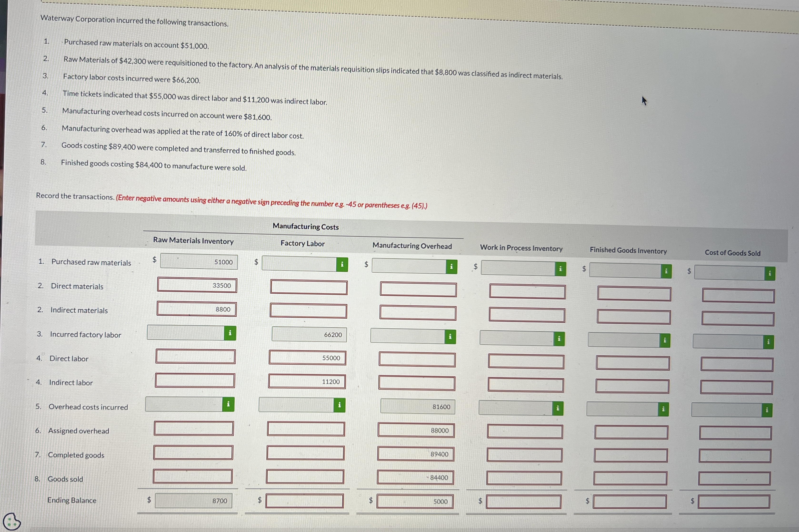This screenshot has width=799, height=532.
Task: Click Direct labor Raw Materials input field
Action: (195, 356)
